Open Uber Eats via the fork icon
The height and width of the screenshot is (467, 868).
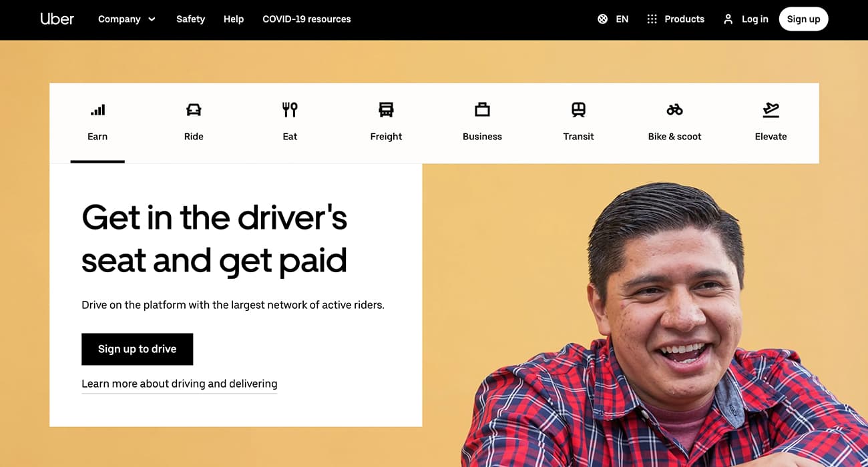pyautogui.click(x=289, y=109)
